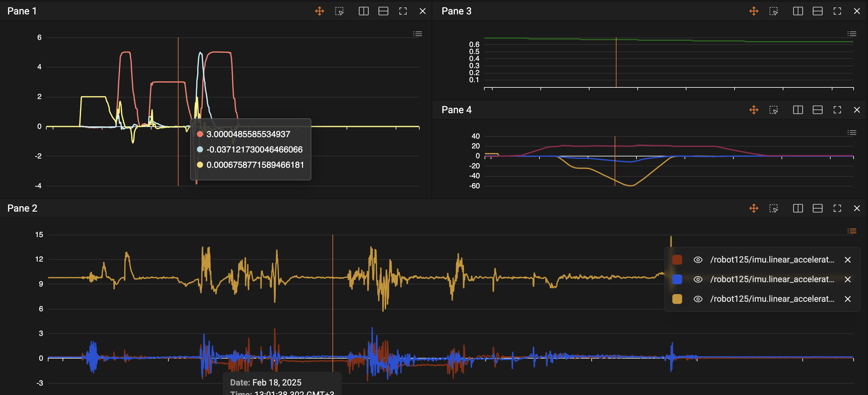Hide the red linear_acceleration series
868x395 pixels.
tap(698, 260)
